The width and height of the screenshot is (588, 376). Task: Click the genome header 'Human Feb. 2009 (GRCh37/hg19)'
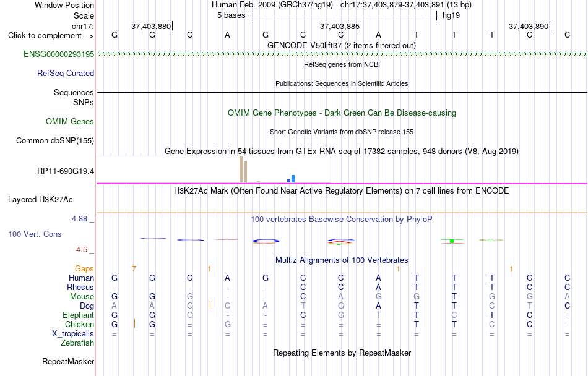coord(272,5)
